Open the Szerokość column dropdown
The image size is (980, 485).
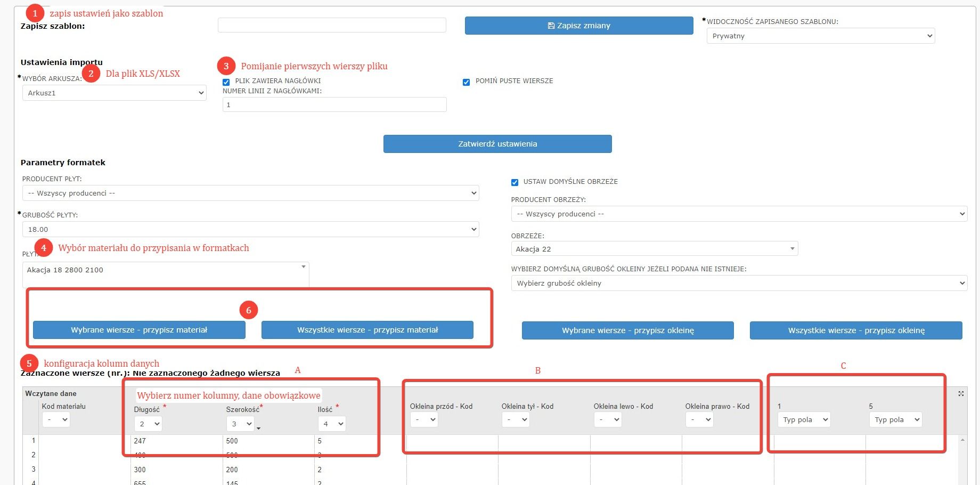(240, 424)
